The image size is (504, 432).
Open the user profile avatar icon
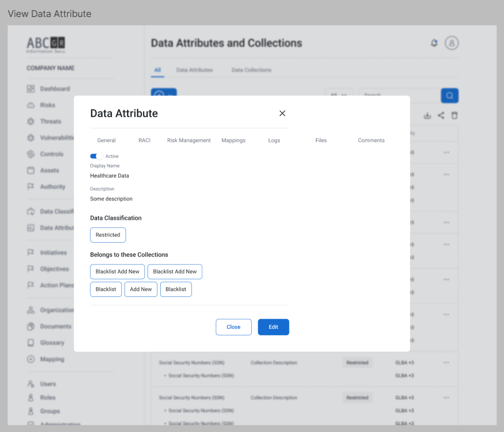451,43
